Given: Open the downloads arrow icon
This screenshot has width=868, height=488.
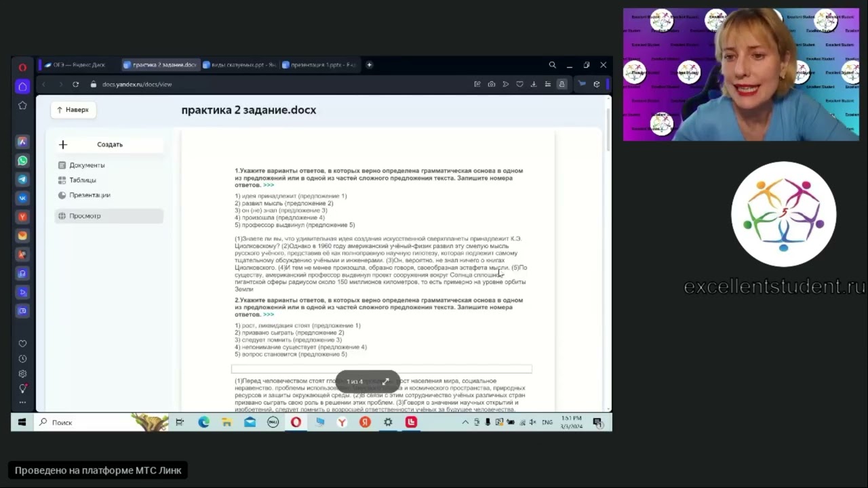Looking at the screenshot, I should (533, 84).
